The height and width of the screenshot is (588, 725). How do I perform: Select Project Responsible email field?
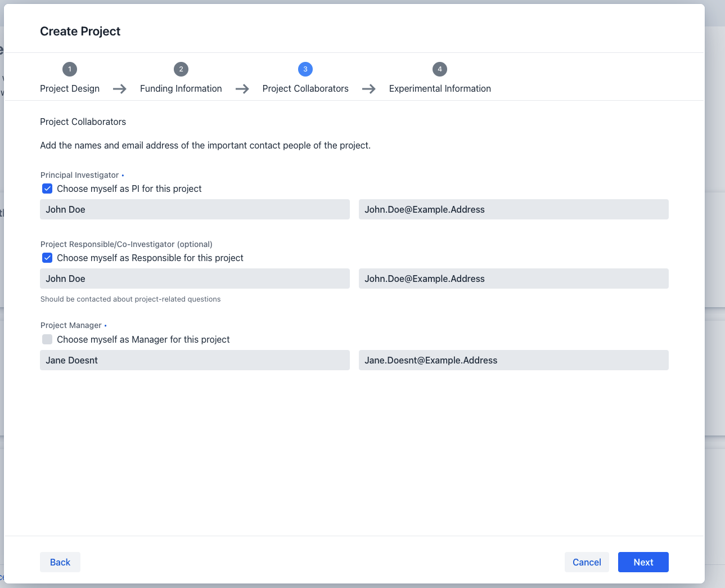514,279
